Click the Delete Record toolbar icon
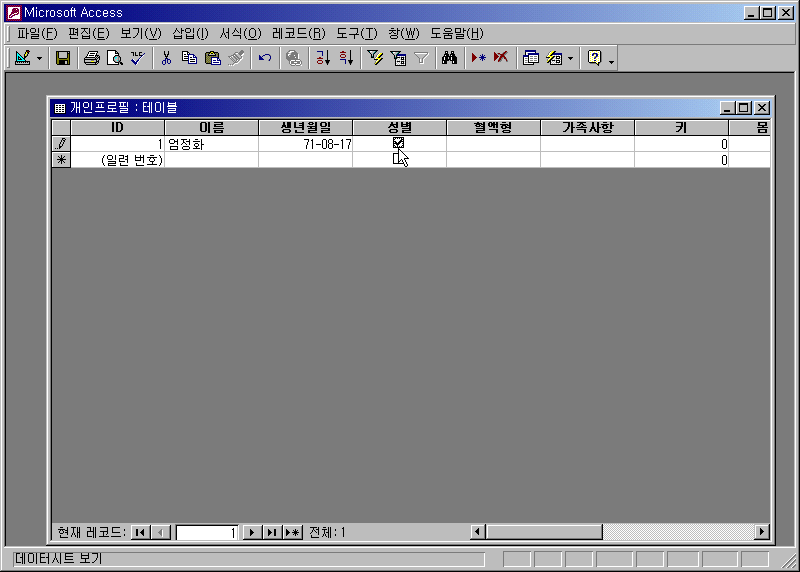 [x=501, y=58]
